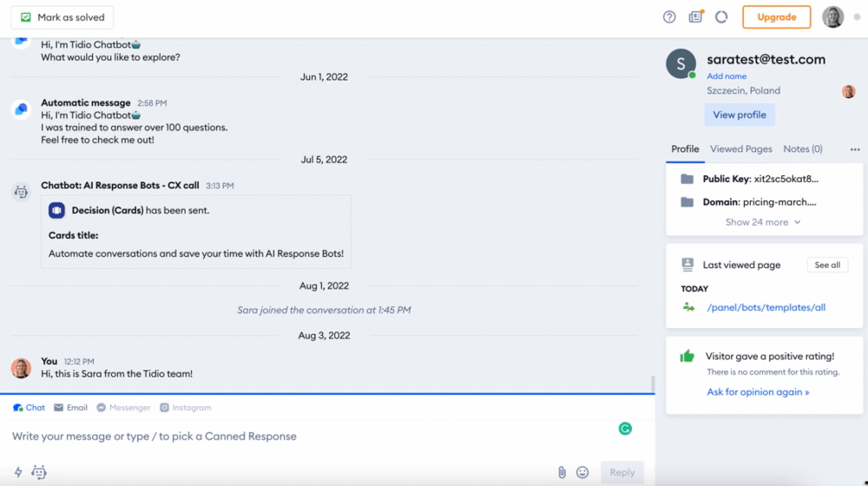
Task: Open the help question mark icon
Action: pyautogui.click(x=669, y=17)
